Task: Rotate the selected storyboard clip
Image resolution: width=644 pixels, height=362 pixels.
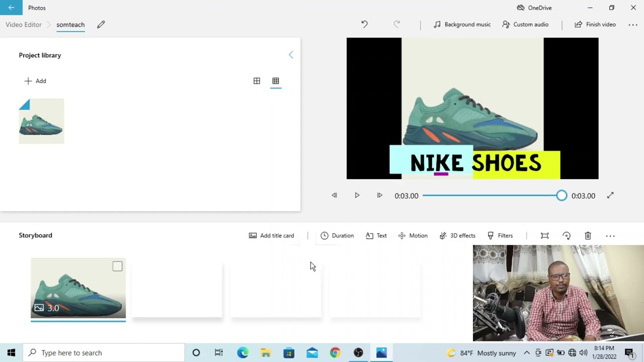Action: 567,236
